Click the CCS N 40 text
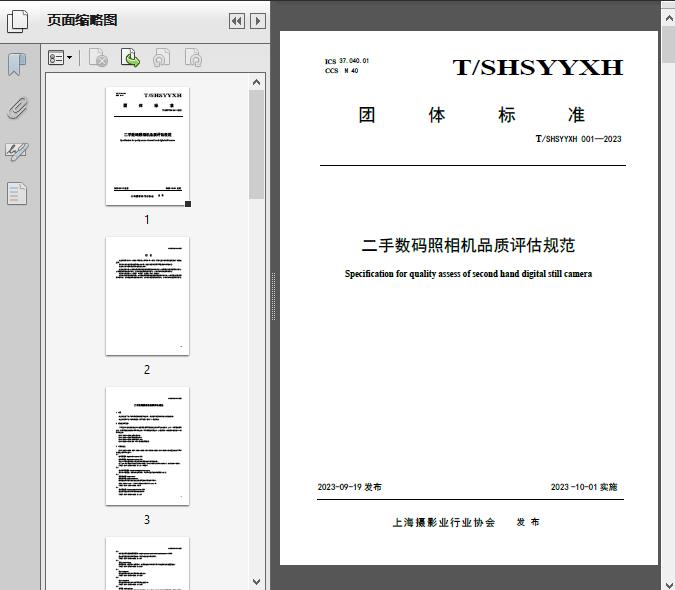This screenshot has width=675, height=590. 341,71
